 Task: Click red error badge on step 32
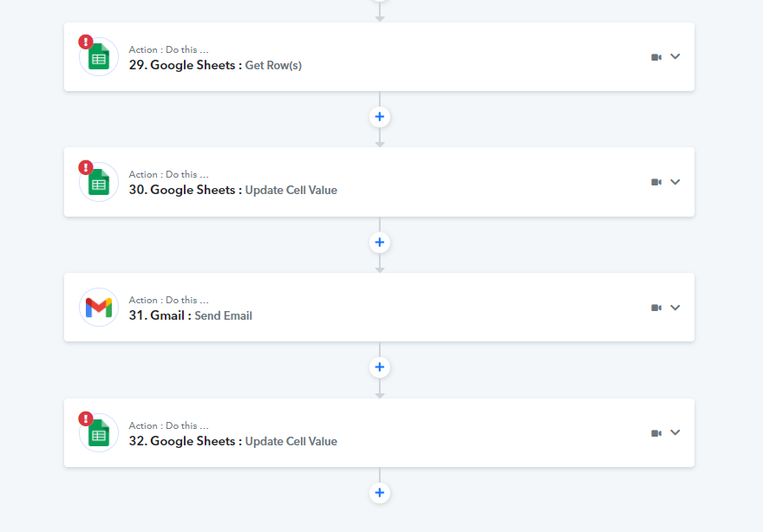[x=86, y=418]
